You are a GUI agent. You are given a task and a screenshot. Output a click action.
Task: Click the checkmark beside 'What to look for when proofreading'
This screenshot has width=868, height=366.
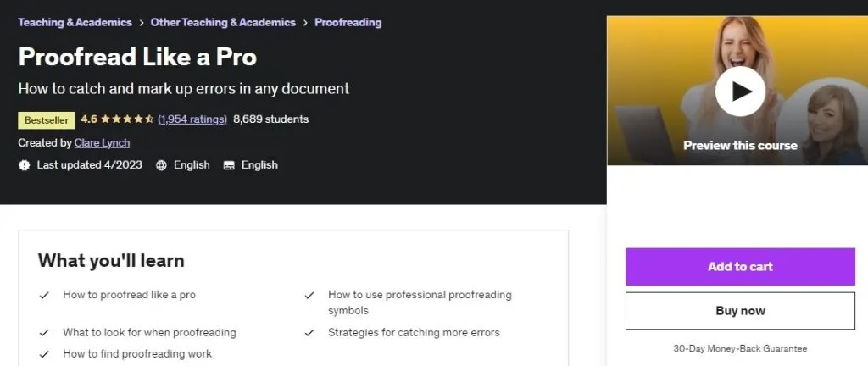point(44,333)
